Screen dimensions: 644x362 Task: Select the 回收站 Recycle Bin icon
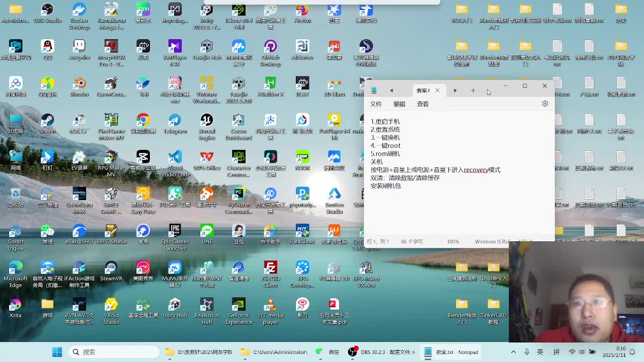[16, 197]
